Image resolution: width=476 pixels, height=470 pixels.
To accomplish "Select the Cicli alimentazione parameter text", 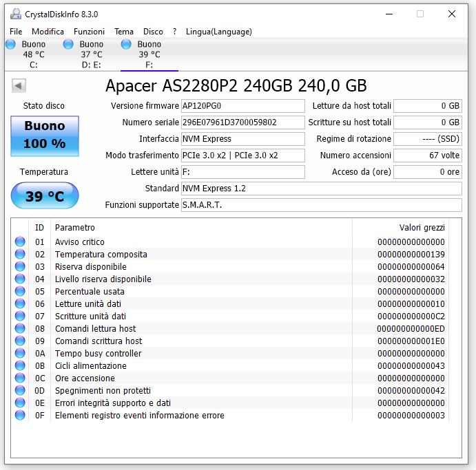I will pos(91,365).
